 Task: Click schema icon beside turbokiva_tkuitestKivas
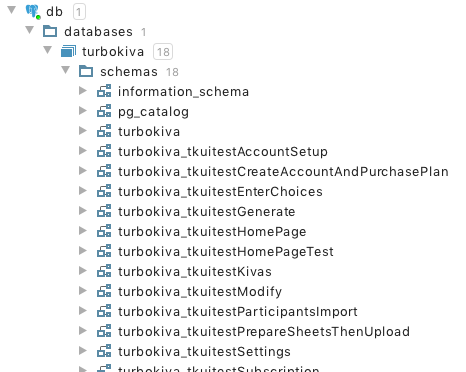click(104, 271)
